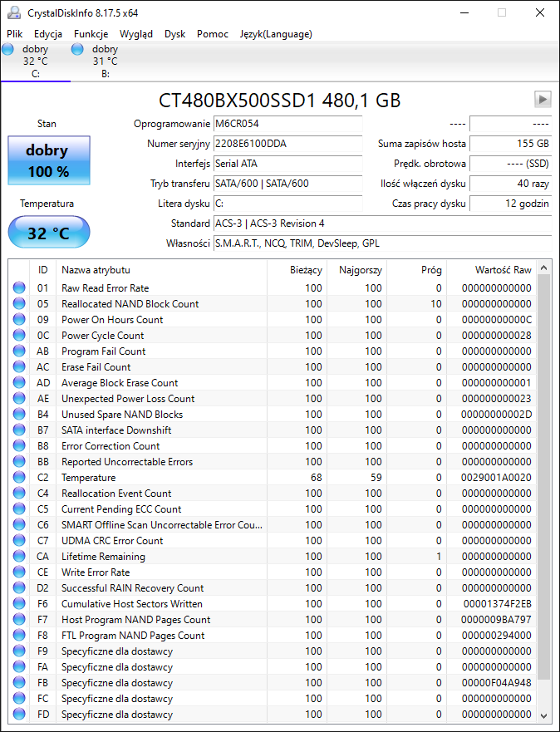Click the Nazwa atrybutu column header

(161, 270)
